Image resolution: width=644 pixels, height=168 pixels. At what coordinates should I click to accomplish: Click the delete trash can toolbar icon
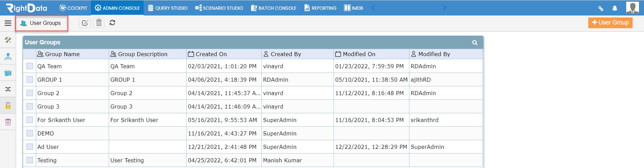(99, 23)
